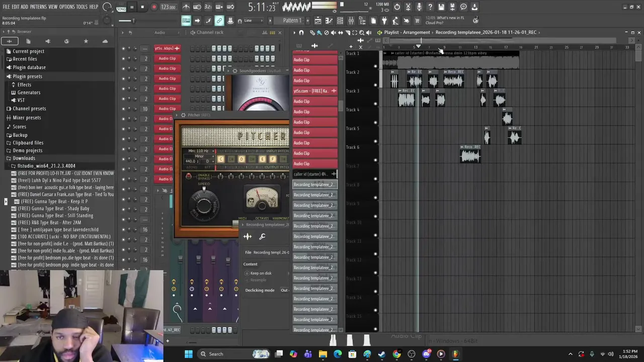
Task: Click the render/export download icon
Action: click(x=474, y=7)
